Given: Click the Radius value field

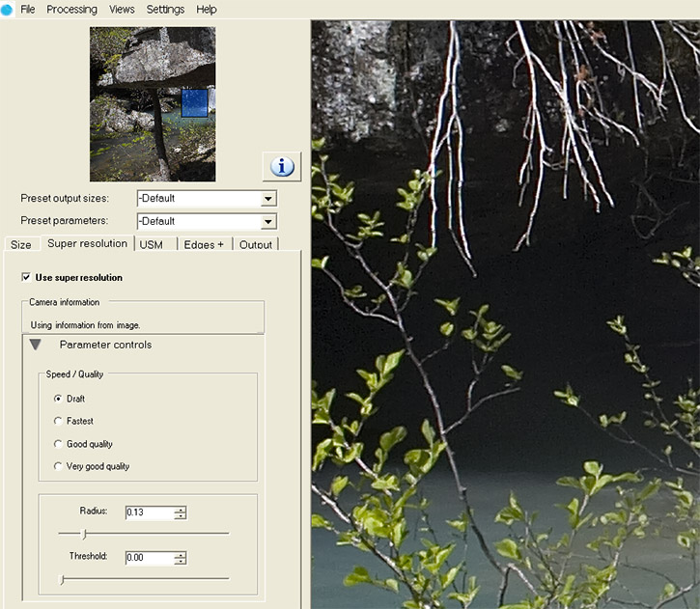Looking at the screenshot, I should tap(150, 512).
